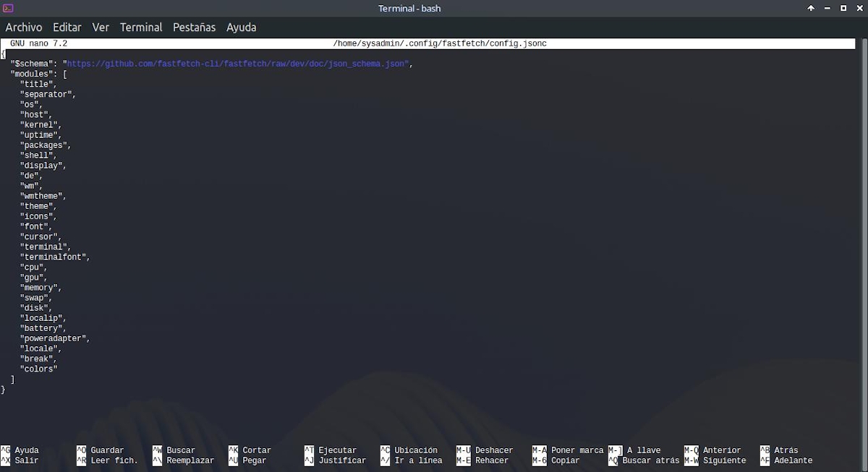The height and width of the screenshot is (472, 868).
Task: Click the terminal icon in title bar
Action: tap(9, 8)
